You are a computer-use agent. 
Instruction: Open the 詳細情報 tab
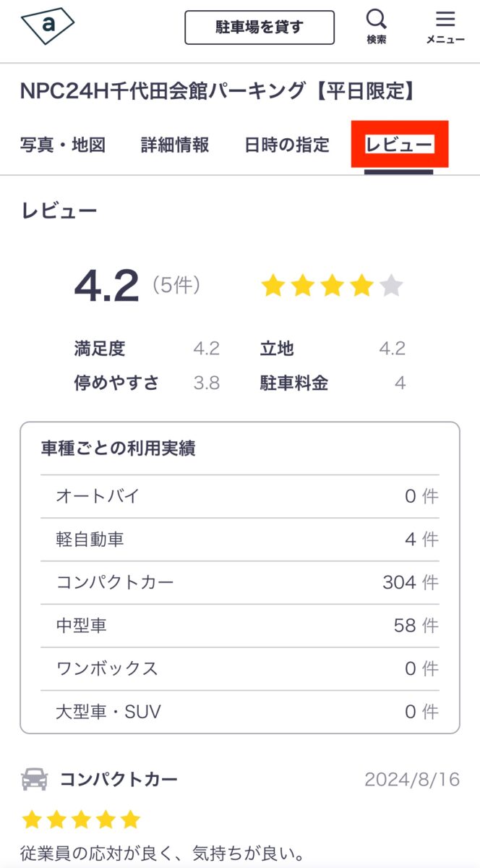(174, 145)
